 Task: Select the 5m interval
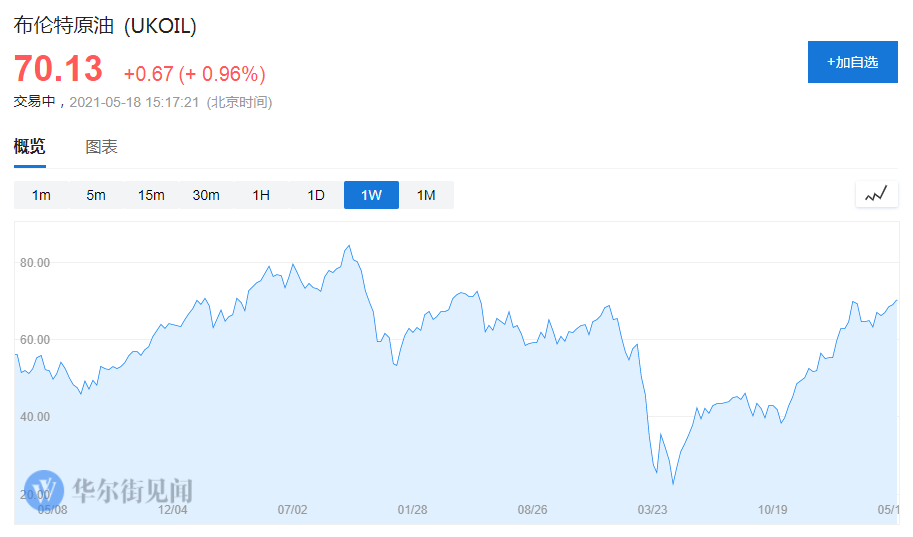coord(96,195)
